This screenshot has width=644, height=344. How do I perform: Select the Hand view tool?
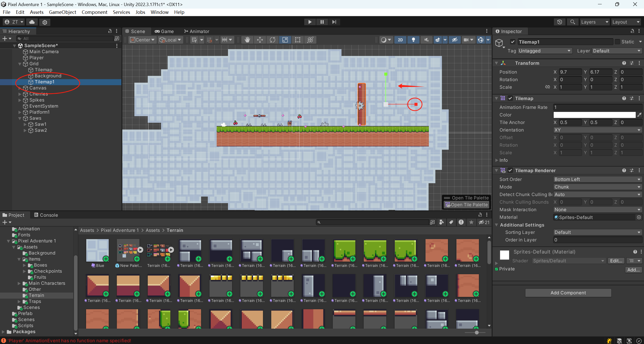coord(247,40)
